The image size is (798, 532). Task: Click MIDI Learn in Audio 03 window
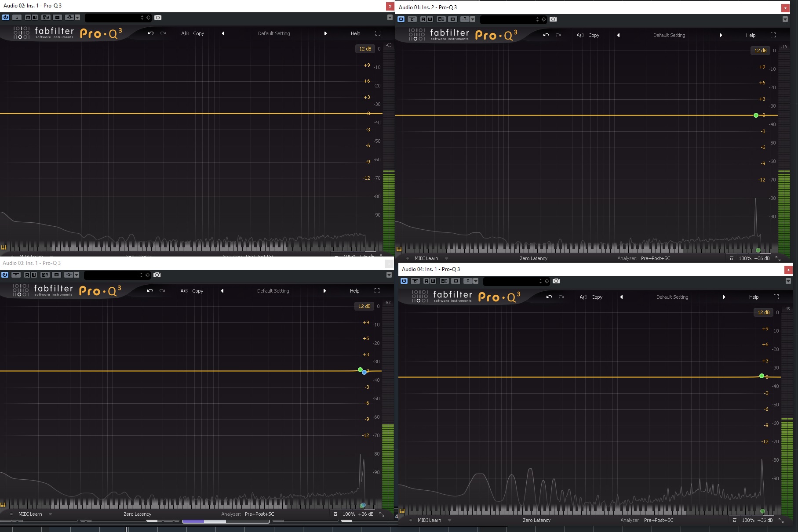pos(30,514)
